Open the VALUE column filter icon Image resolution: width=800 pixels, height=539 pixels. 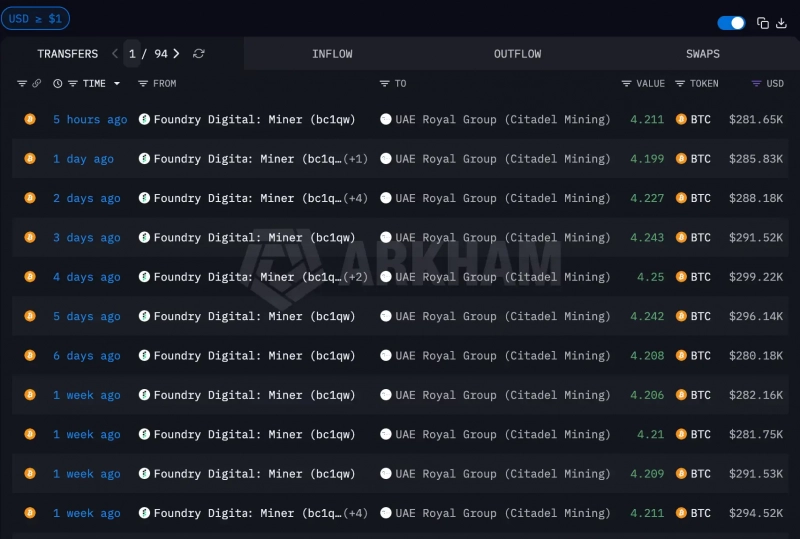627,83
